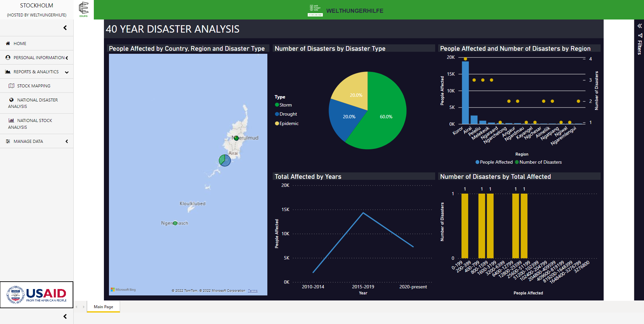Select the National Disaster Analysis globe icon
644x324 pixels.
coord(11,100)
